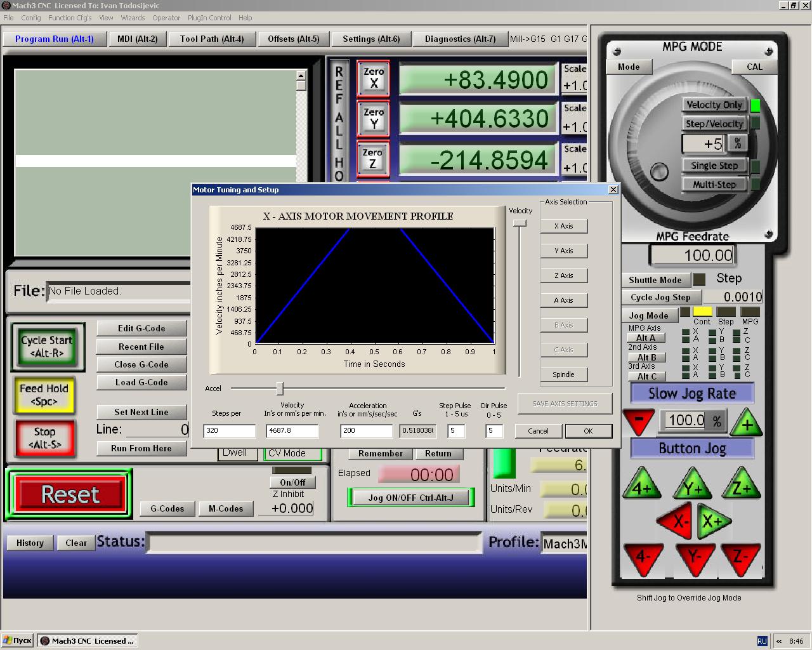Open the Function Cfg's menu
The height and width of the screenshot is (650, 812).
[x=70, y=18]
